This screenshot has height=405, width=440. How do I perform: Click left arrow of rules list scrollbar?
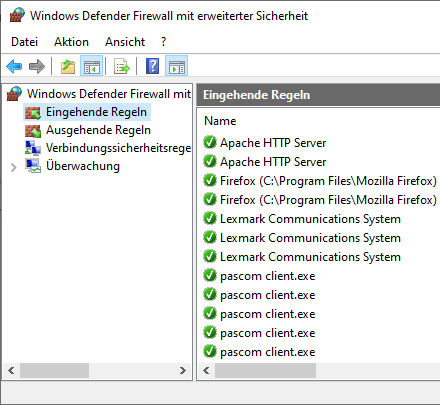click(x=206, y=371)
